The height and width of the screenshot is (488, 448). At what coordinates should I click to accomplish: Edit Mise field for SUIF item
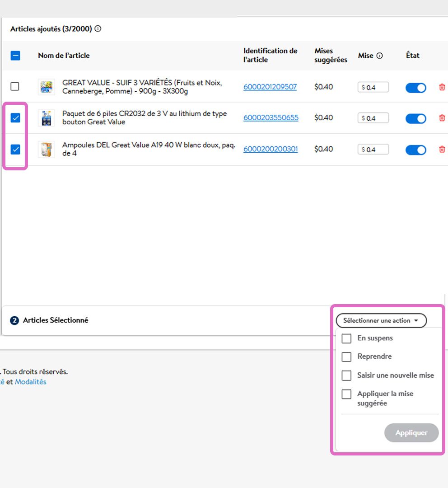[x=373, y=87]
